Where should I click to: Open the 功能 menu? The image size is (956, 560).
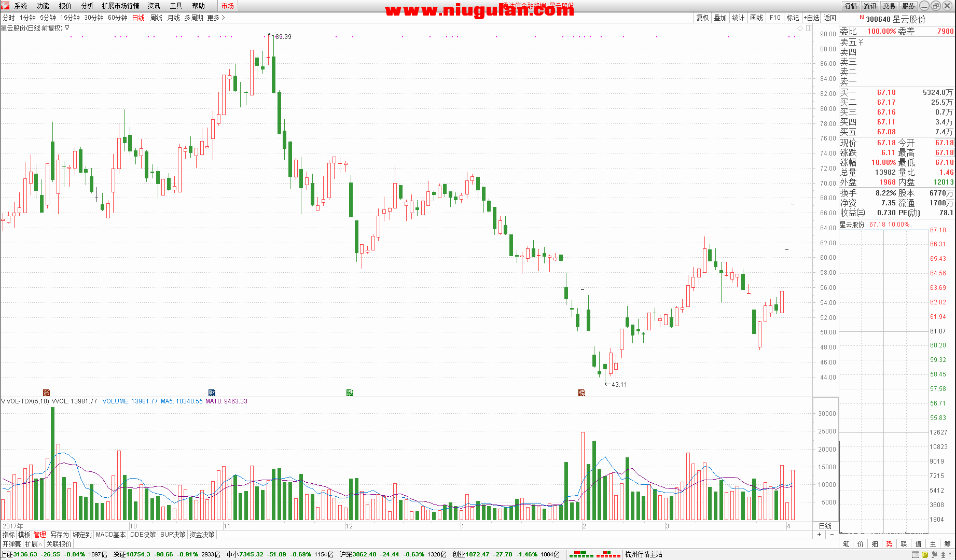point(43,6)
